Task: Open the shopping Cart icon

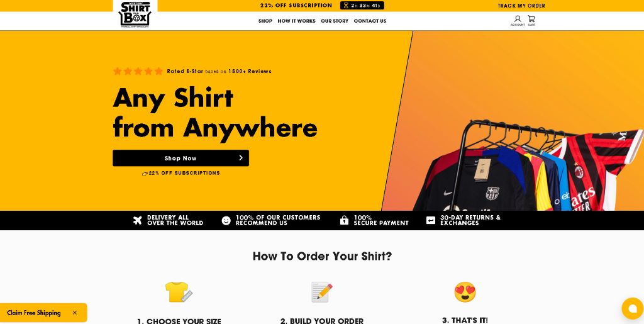Action: [531, 21]
